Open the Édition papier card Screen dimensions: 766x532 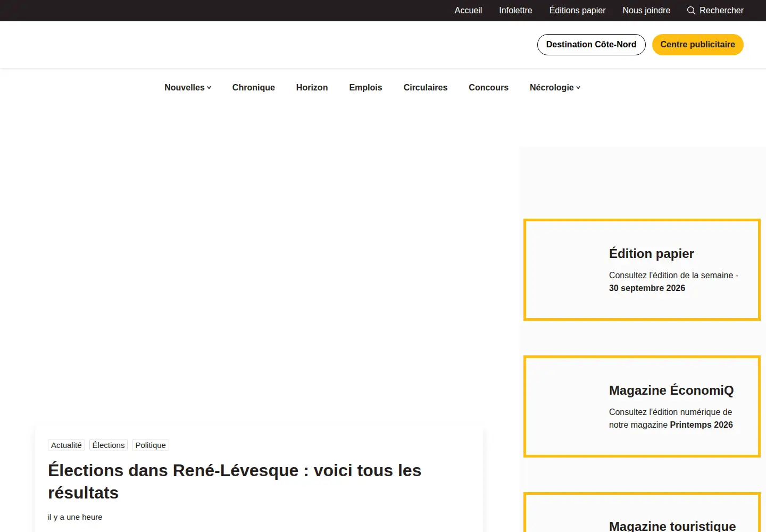pos(642,270)
